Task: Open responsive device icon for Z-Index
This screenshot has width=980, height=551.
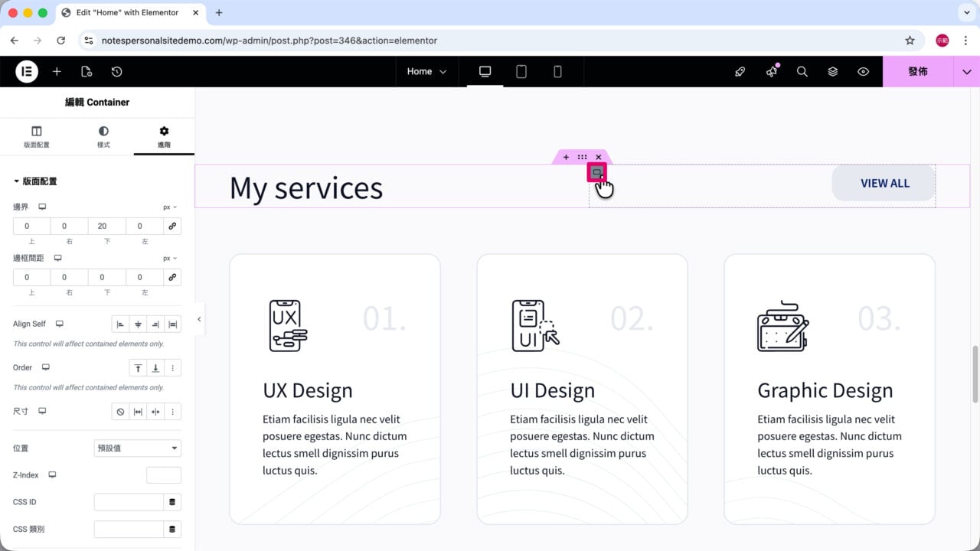Action: pyautogui.click(x=52, y=474)
